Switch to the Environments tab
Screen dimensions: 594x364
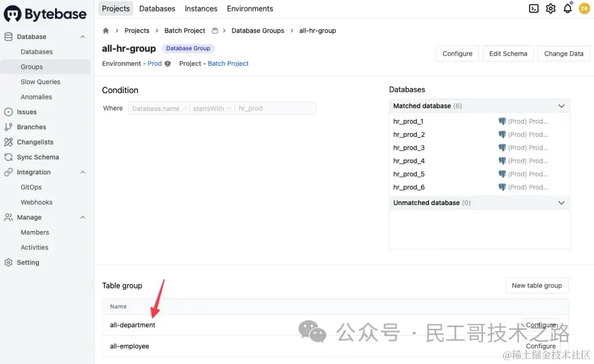[x=250, y=8]
